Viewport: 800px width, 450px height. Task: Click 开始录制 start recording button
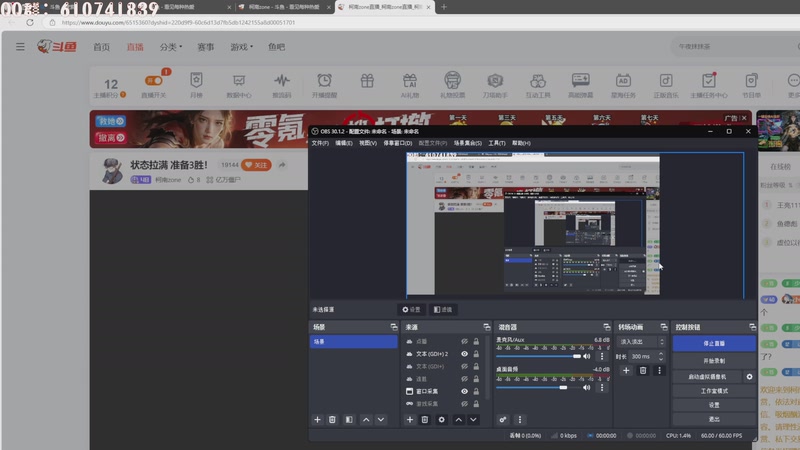714,361
